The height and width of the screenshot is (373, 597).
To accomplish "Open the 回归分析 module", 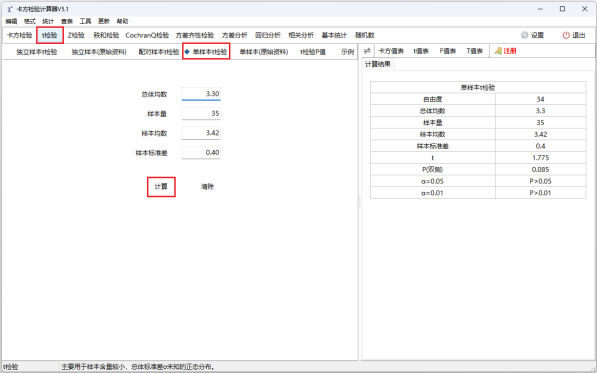I will [268, 35].
